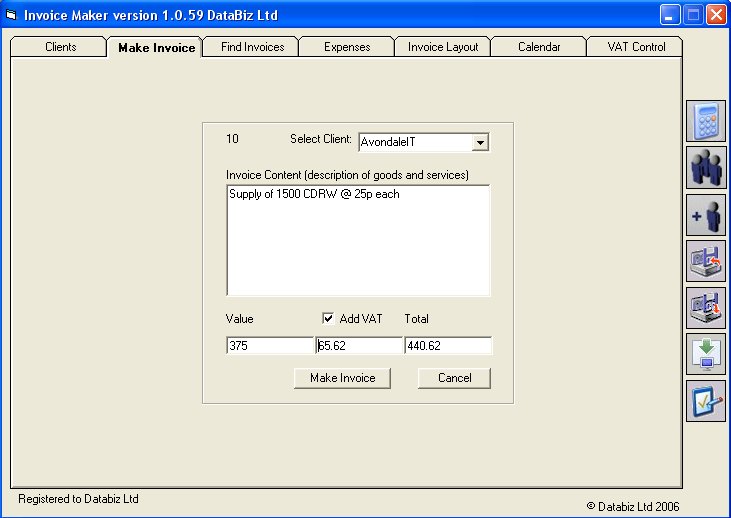Image resolution: width=731 pixels, height=518 pixels.
Task: Select the Total field showing 440.62
Action: click(x=447, y=346)
